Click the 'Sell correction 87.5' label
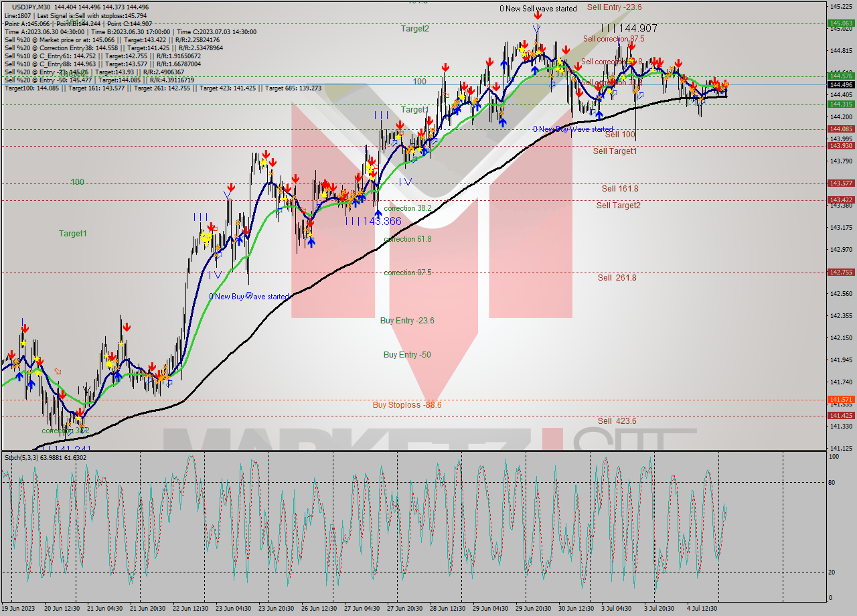This screenshot has height=616, width=857. point(613,39)
